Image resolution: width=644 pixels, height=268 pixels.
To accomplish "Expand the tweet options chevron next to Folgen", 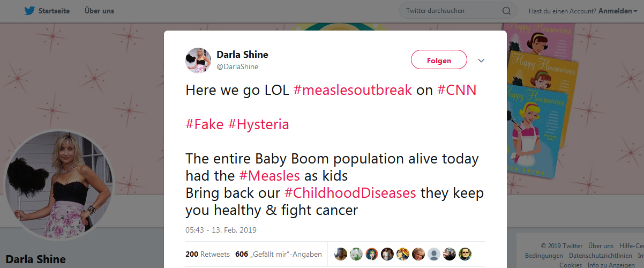I will [x=481, y=61].
